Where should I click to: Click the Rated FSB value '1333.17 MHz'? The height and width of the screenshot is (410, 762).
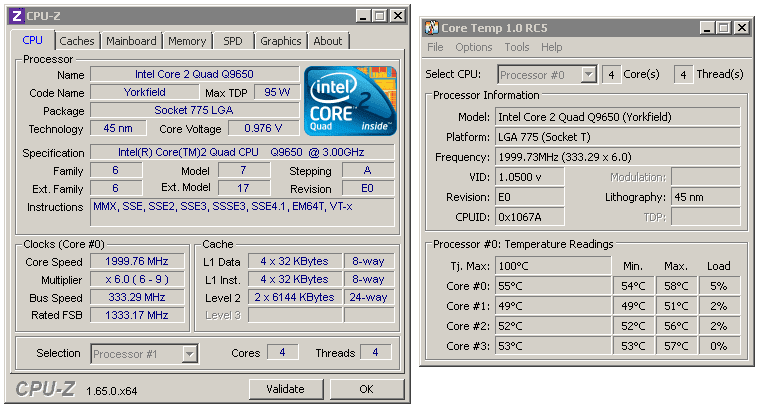coord(137,315)
